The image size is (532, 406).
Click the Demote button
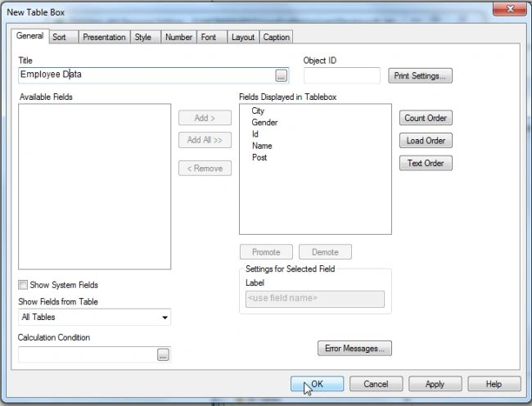pyautogui.click(x=325, y=252)
